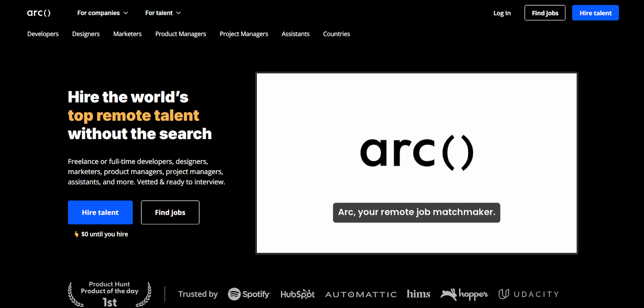Click the Hopper rabbit logo
644x308 pixels.
[x=464, y=294]
